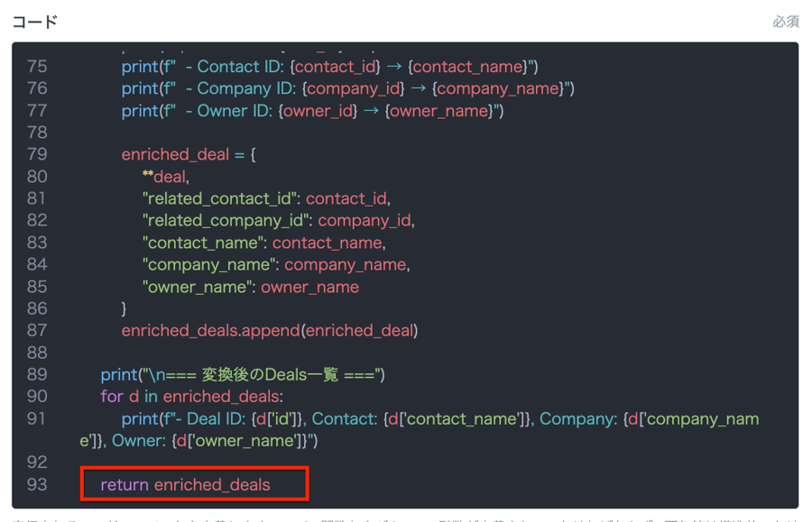This screenshot has width=812, height=522.
Task: Click the **deal unpacking line
Action: (165, 177)
